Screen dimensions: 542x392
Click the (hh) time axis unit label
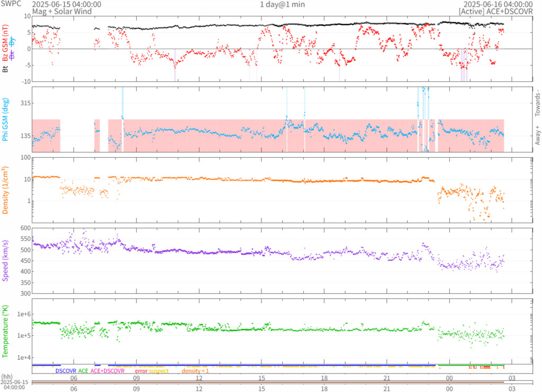click(7, 377)
